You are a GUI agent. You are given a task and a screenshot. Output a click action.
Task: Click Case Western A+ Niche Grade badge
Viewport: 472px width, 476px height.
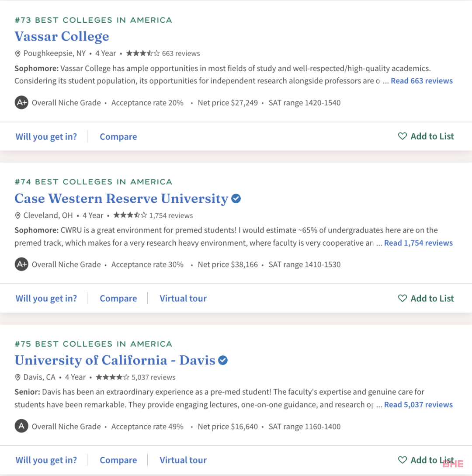point(21,264)
